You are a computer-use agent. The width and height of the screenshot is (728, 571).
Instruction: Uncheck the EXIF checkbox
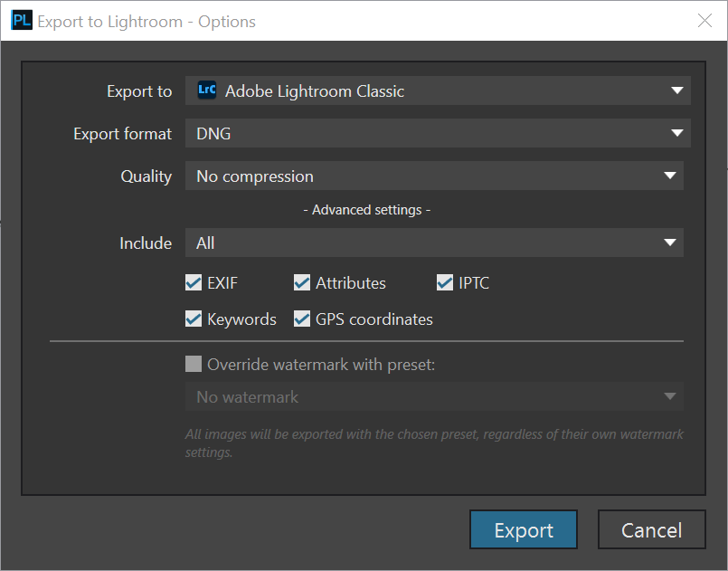(194, 283)
